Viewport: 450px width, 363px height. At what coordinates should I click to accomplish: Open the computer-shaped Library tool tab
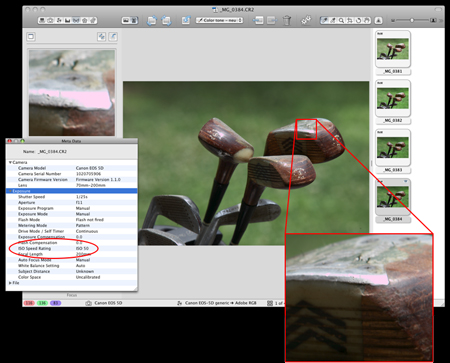[x=42, y=21]
